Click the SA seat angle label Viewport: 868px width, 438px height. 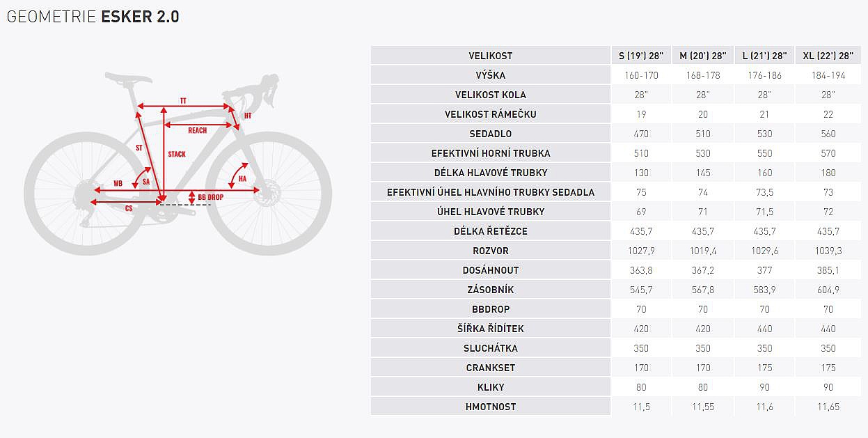tap(146, 181)
